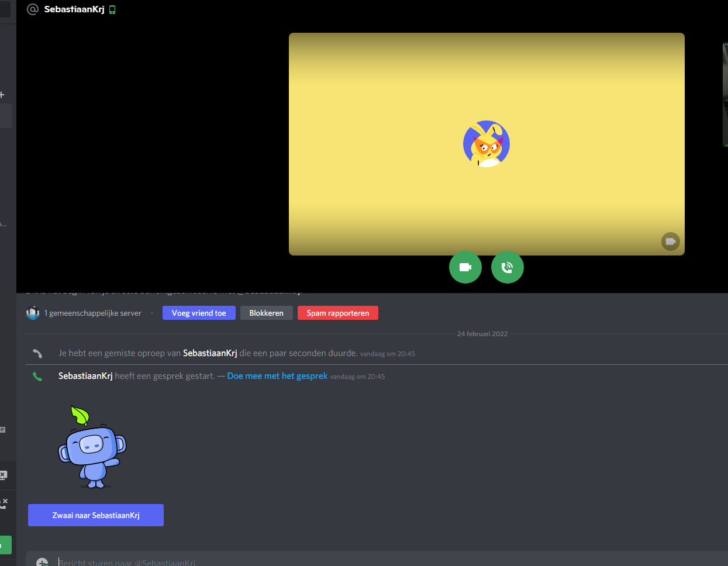Focus the 'Bericht sturen naar' message field
Viewport: 728px width, 566px height.
351,562
